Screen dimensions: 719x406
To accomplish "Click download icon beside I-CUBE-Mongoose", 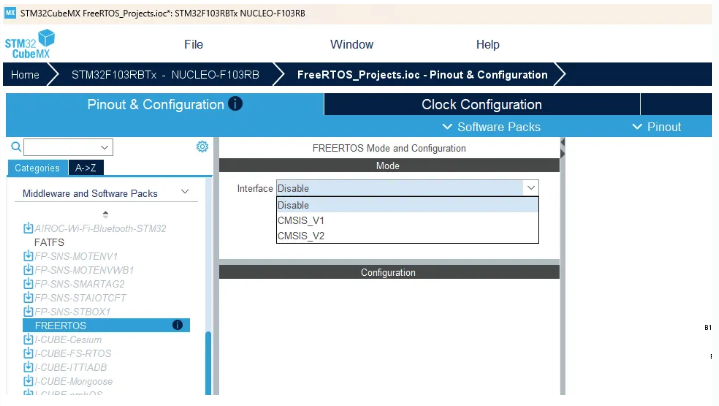I will (28, 381).
